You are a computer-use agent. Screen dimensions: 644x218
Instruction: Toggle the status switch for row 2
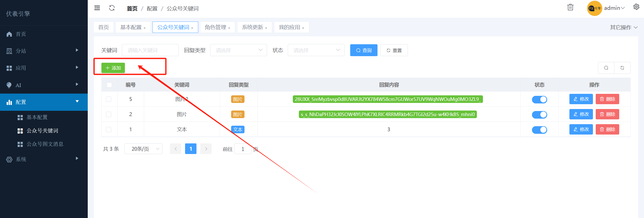click(x=539, y=115)
